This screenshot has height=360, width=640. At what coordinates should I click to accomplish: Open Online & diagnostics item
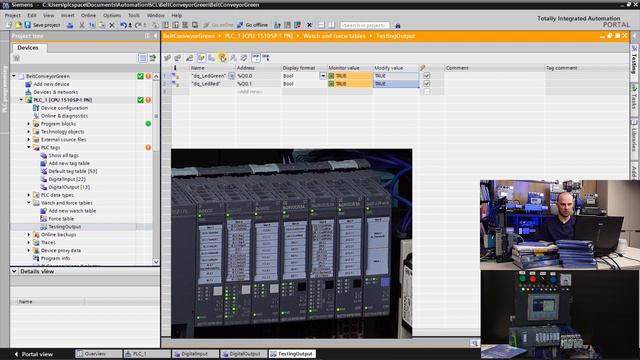64,116
